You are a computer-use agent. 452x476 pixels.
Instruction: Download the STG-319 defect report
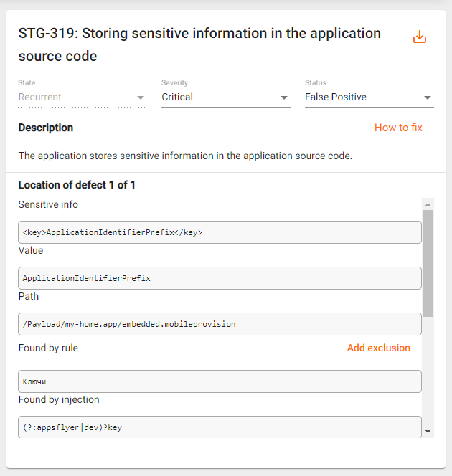coord(420,37)
